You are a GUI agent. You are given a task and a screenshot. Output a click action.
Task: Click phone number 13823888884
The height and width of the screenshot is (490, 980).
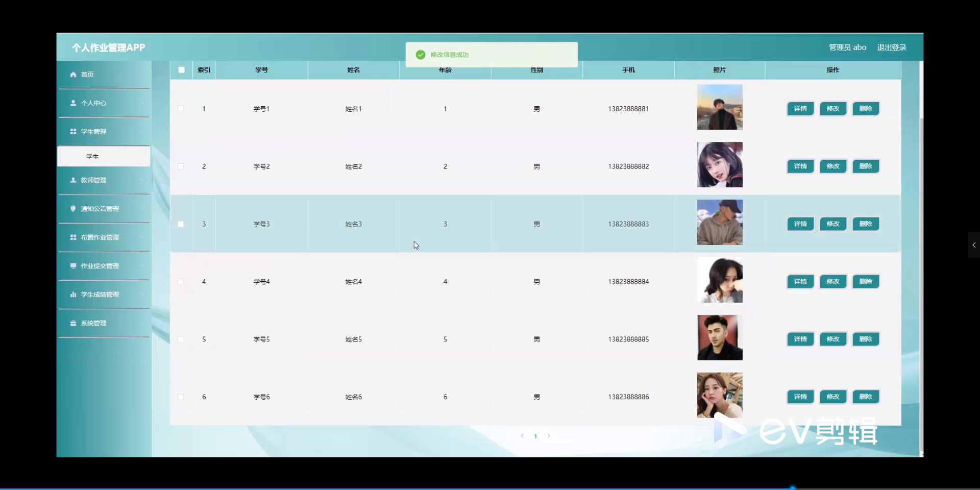tap(628, 282)
